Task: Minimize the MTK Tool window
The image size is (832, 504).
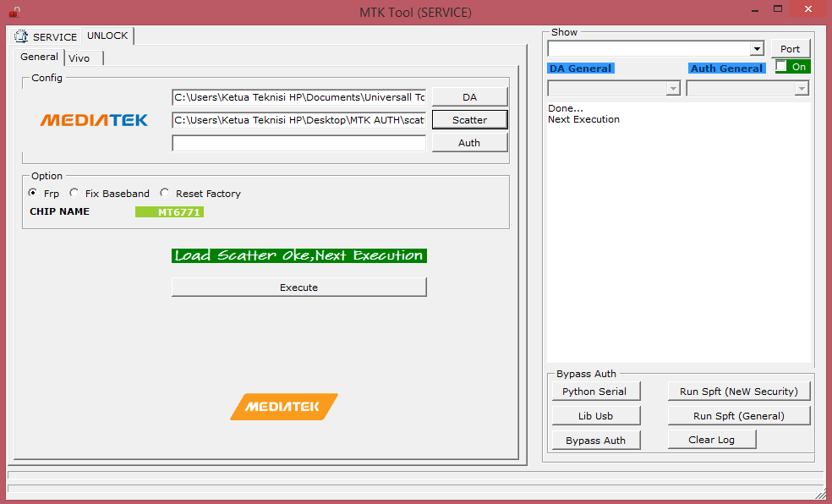Action: (x=754, y=9)
